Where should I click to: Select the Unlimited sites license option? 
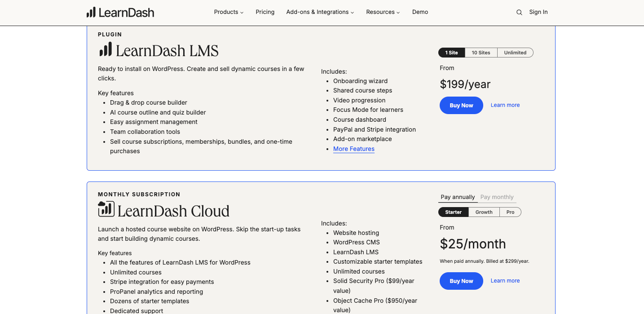[515, 53]
